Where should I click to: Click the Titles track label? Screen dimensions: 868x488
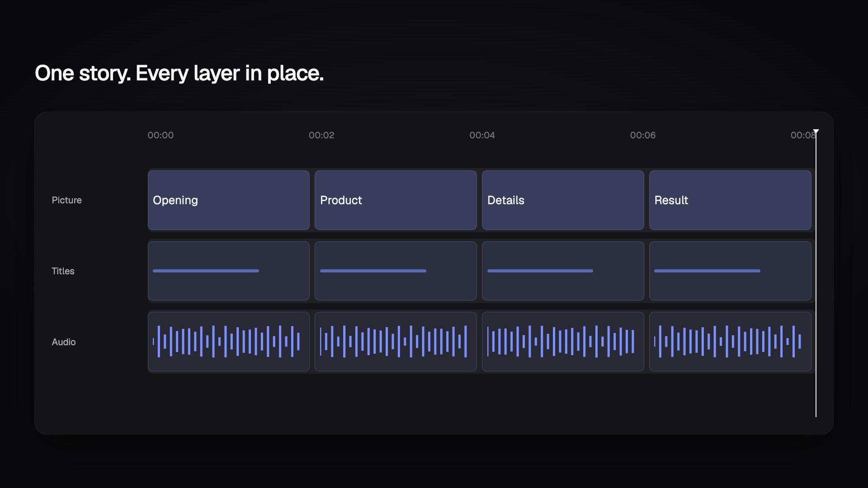pos(63,271)
